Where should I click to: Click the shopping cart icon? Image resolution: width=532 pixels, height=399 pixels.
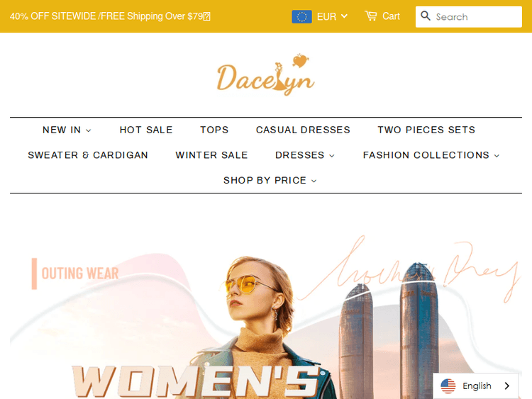tap(370, 16)
